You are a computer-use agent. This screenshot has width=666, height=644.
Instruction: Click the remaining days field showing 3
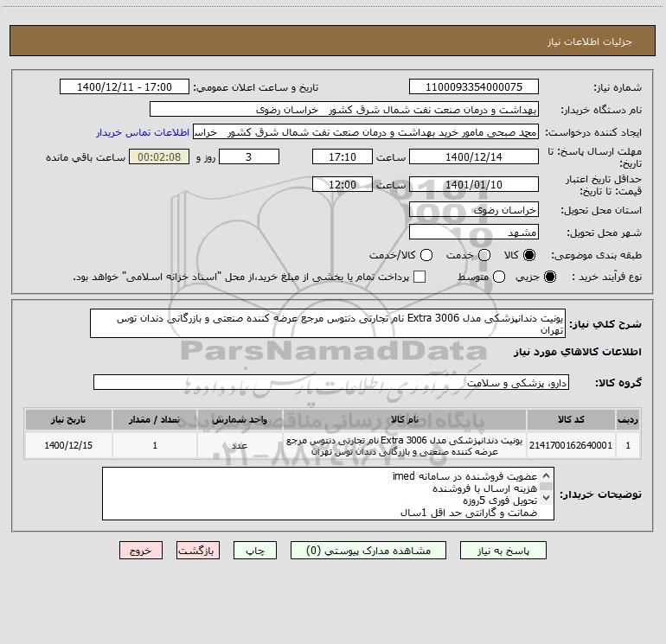pyautogui.click(x=249, y=156)
